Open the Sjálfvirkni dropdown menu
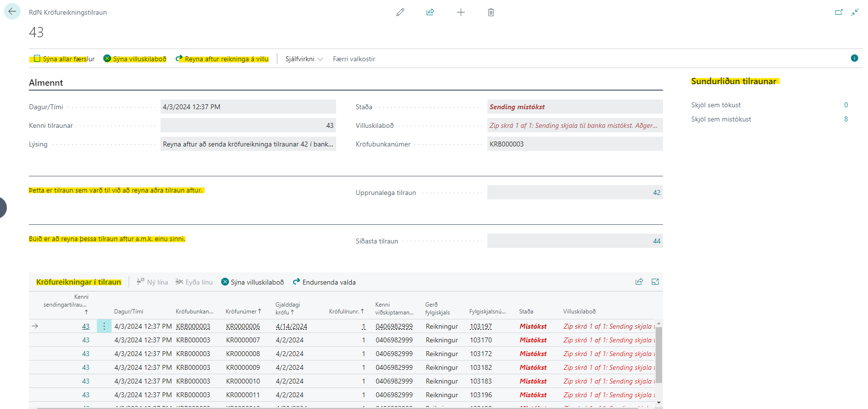Screen dimensions: 868x409 pyautogui.click(x=304, y=59)
